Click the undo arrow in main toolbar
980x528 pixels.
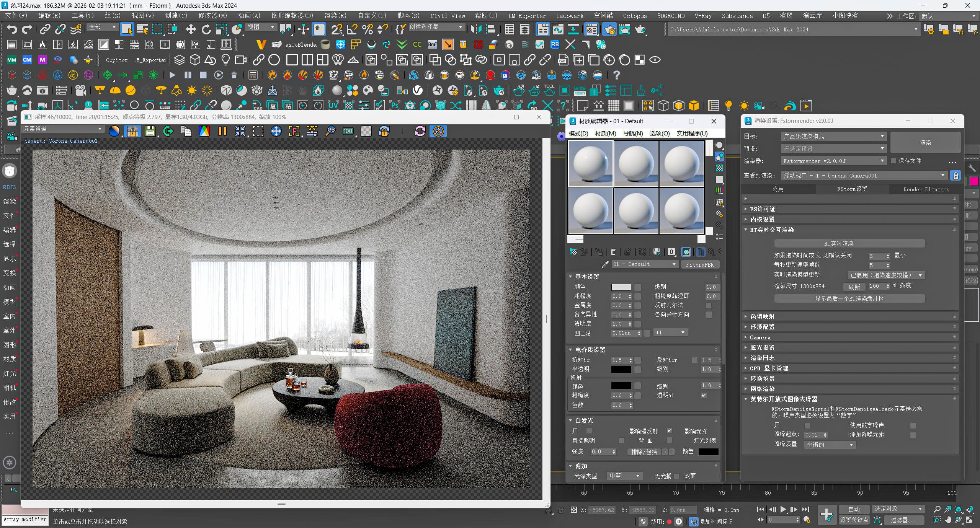[12, 29]
